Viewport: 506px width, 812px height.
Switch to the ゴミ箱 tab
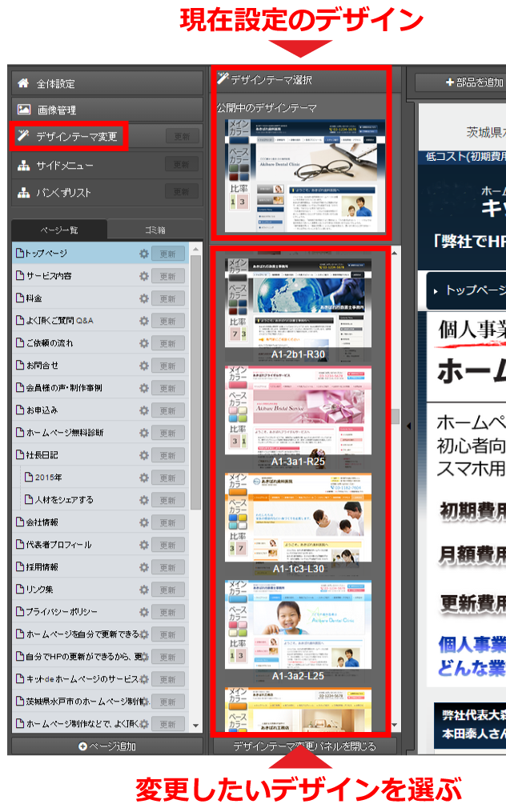155,230
